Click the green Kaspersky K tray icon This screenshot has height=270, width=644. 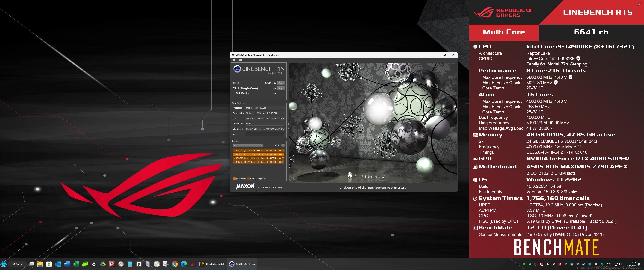524,264
